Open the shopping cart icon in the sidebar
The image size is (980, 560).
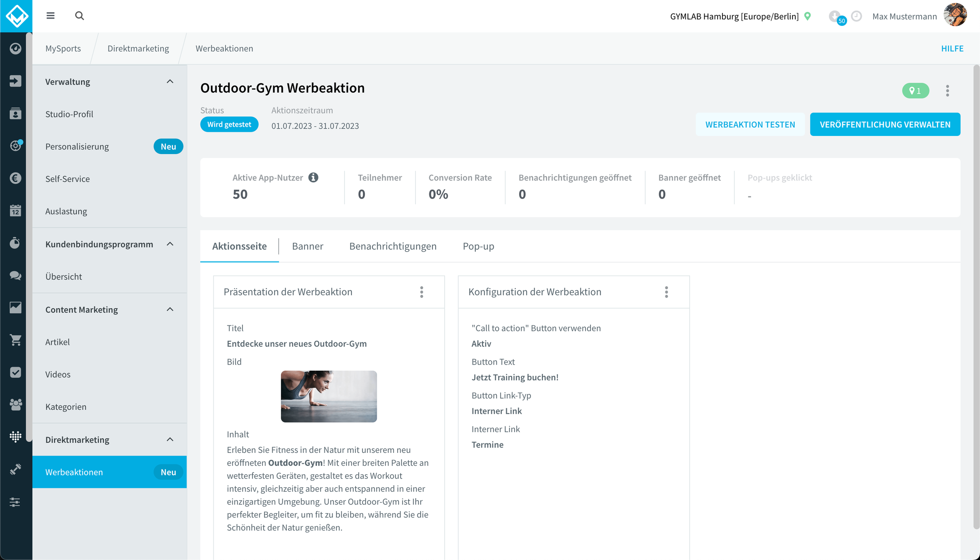15,340
